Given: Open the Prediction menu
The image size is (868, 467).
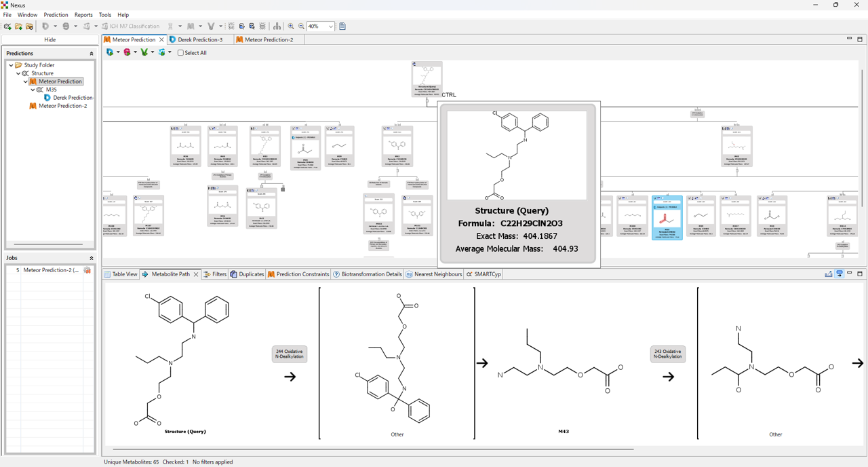Looking at the screenshot, I should 56,15.
